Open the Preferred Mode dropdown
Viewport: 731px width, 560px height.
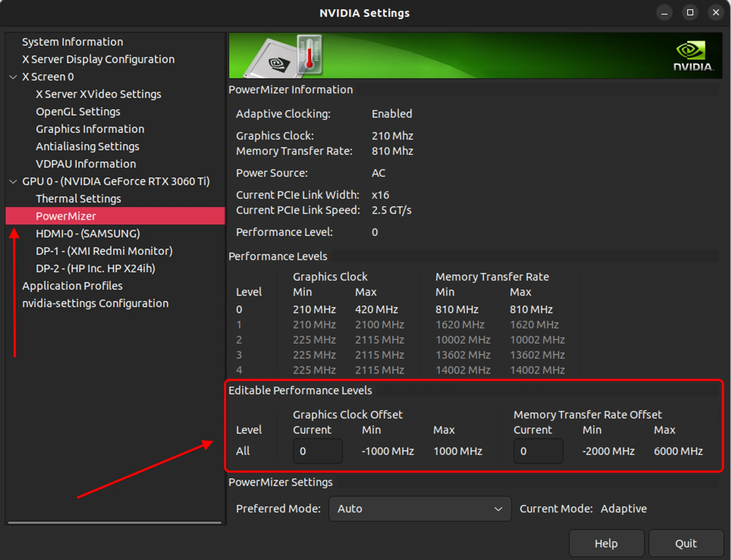pos(420,508)
